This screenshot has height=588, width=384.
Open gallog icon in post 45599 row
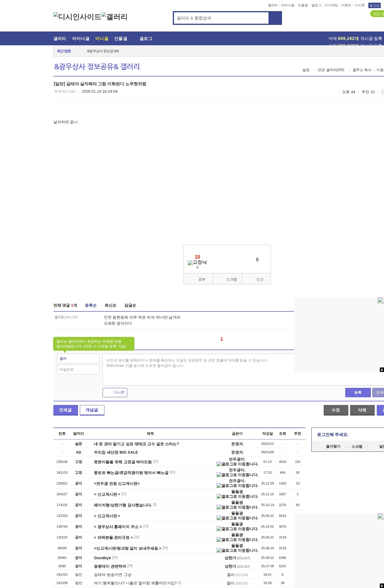click(237, 550)
